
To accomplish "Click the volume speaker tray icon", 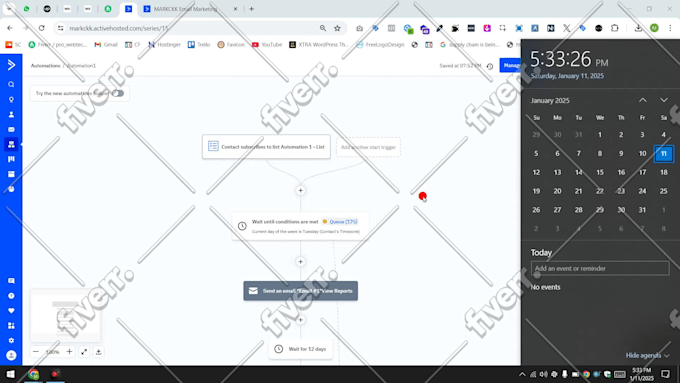I will point(543,374).
